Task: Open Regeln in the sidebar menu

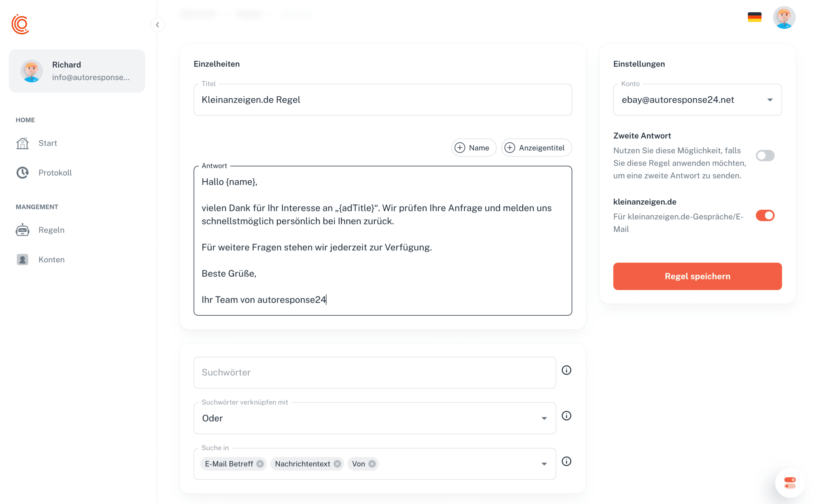Action: click(x=51, y=230)
